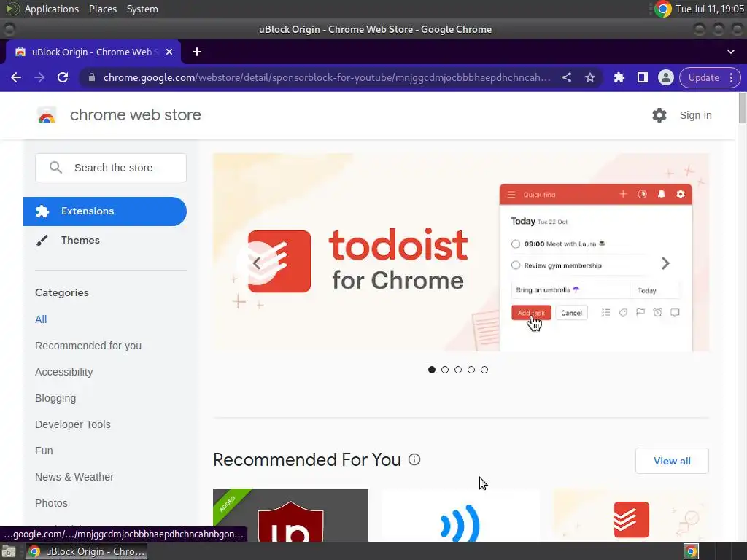Choose the Accessibility category
This screenshot has width=747, height=560.
pyautogui.click(x=64, y=372)
